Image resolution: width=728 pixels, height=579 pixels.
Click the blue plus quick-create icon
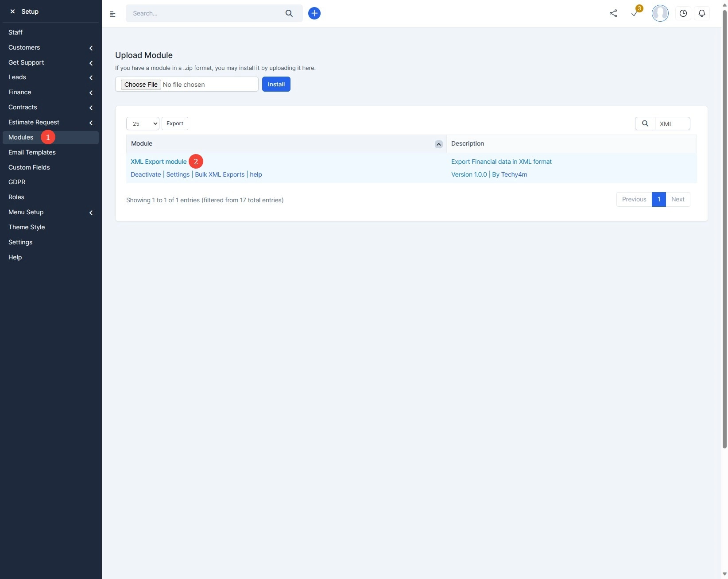coord(314,13)
